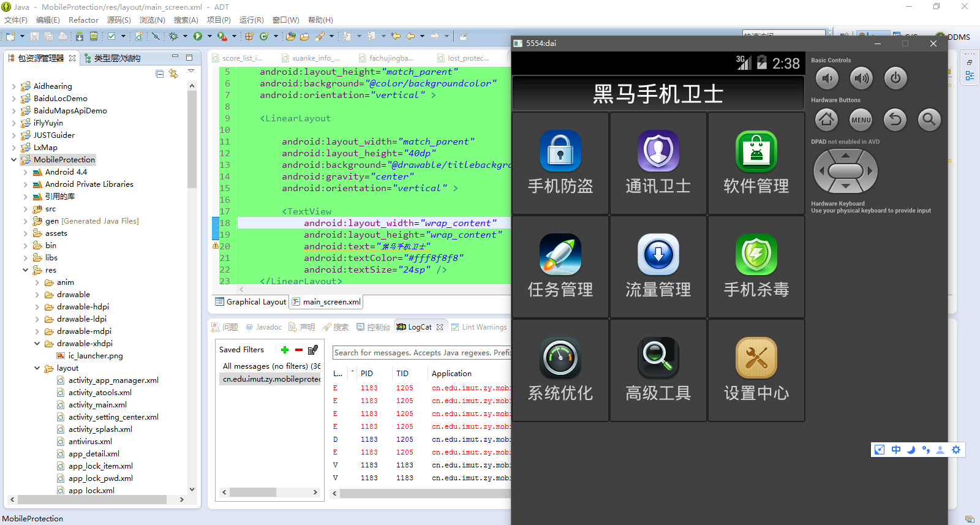Image resolution: width=980 pixels, height=525 pixels.
Task: Switch to the 类型层次结构 tab
Action: tap(113, 58)
